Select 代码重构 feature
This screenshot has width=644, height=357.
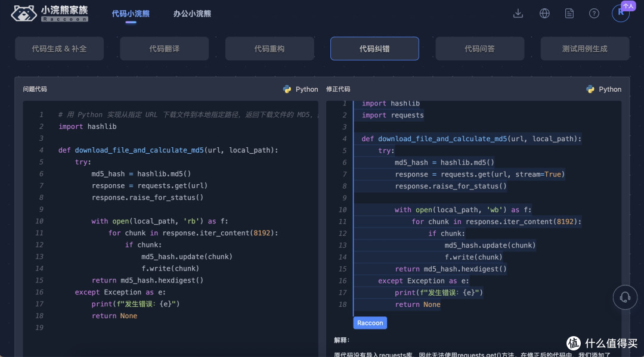[270, 48]
